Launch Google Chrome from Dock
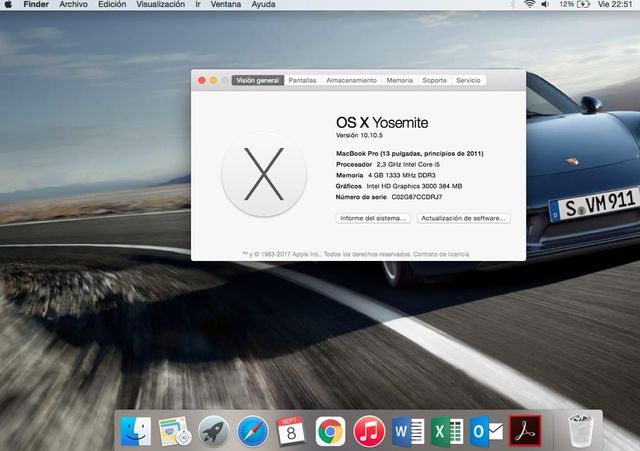The width and height of the screenshot is (640, 451). click(x=330, y=431)
